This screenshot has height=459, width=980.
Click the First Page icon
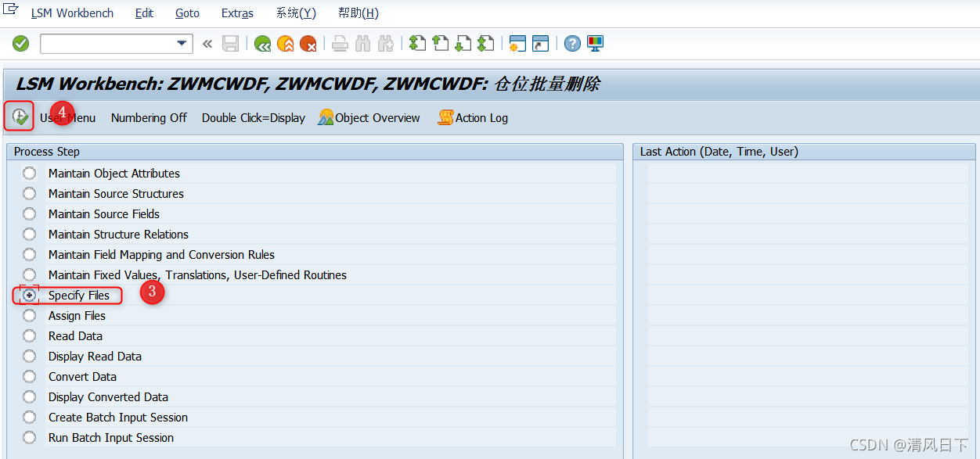coord(418,44)
